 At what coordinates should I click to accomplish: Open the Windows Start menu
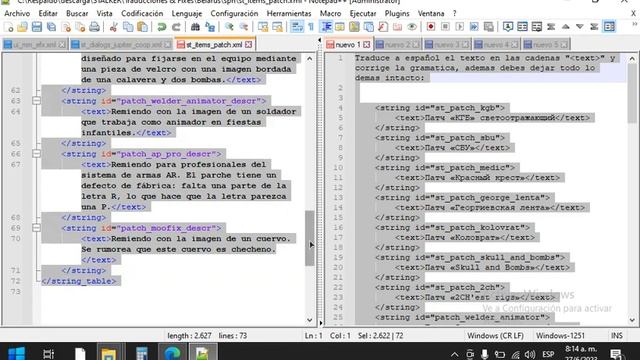tap(16, 353)
